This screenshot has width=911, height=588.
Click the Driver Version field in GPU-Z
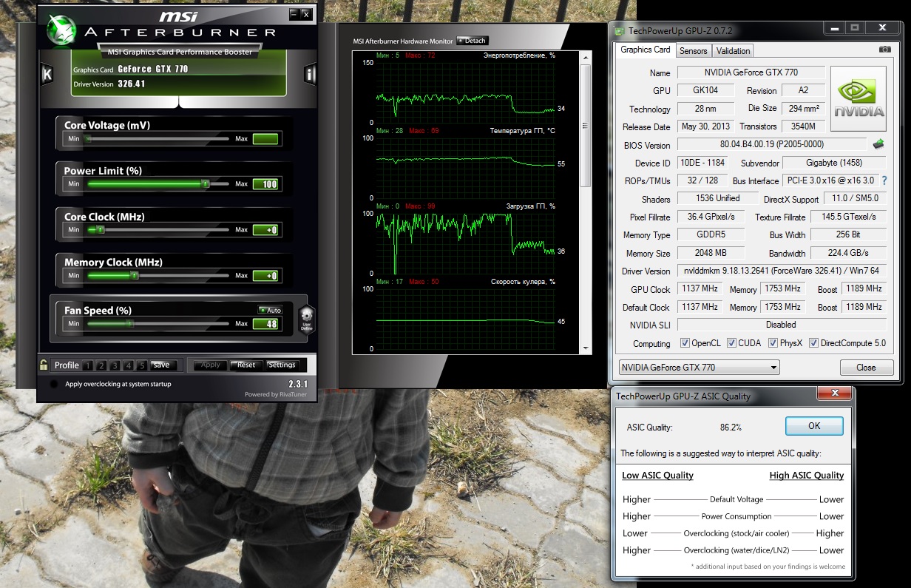pos(782,271)
